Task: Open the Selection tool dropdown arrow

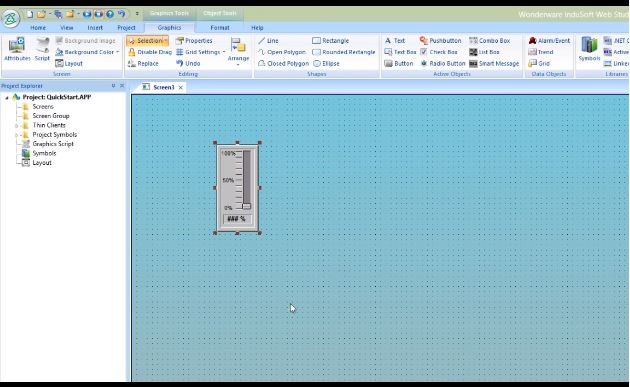Action: coord(166,41)
